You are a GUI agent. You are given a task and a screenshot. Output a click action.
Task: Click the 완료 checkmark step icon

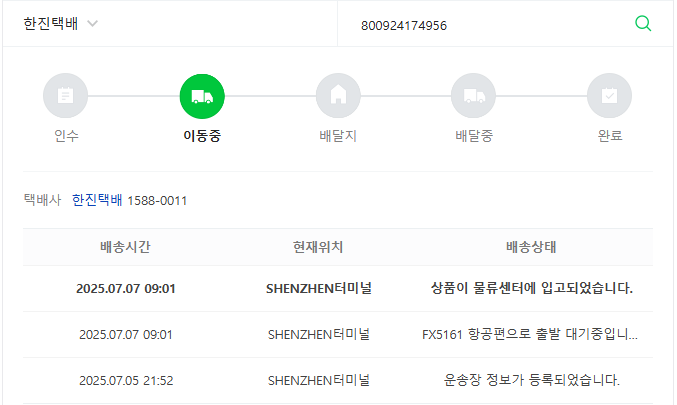[610, 96]
